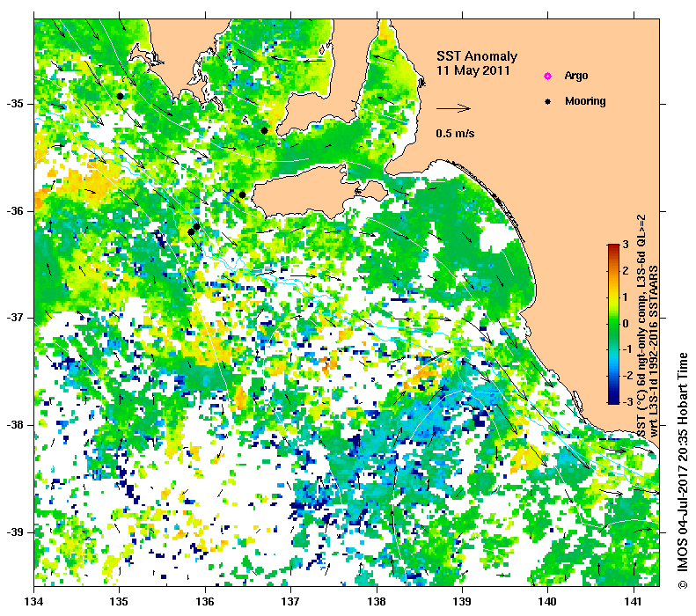Click the 'Argo' legend label
Image resolution: width=696 pixels, height=616 pixels.
pyautogui.click(x=576, y=76)
